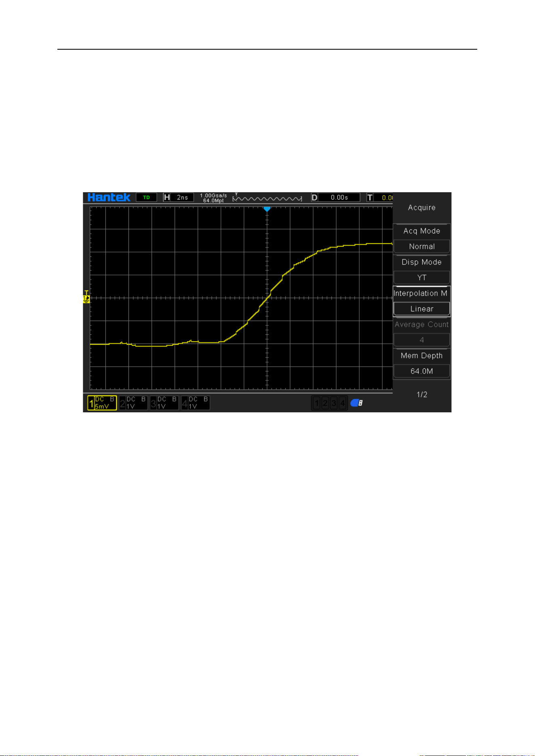Screen dimensions: 535x756
Task: Click the 1.00Gsa/s sample rate readout
Action: [213, 195]
